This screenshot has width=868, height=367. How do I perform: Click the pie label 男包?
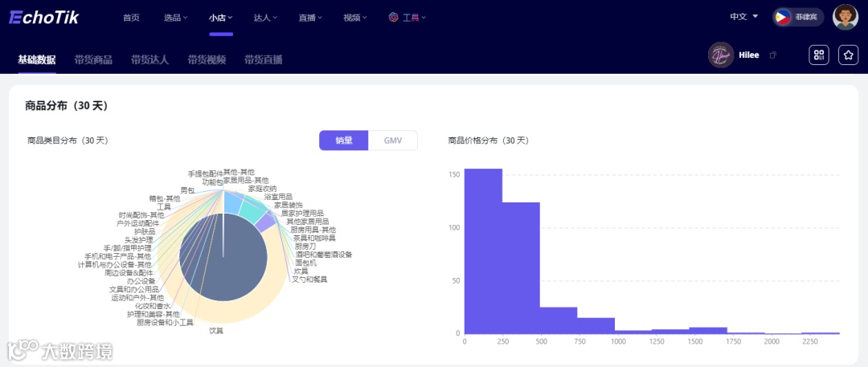pyautogui.click(x=187, y=190)
